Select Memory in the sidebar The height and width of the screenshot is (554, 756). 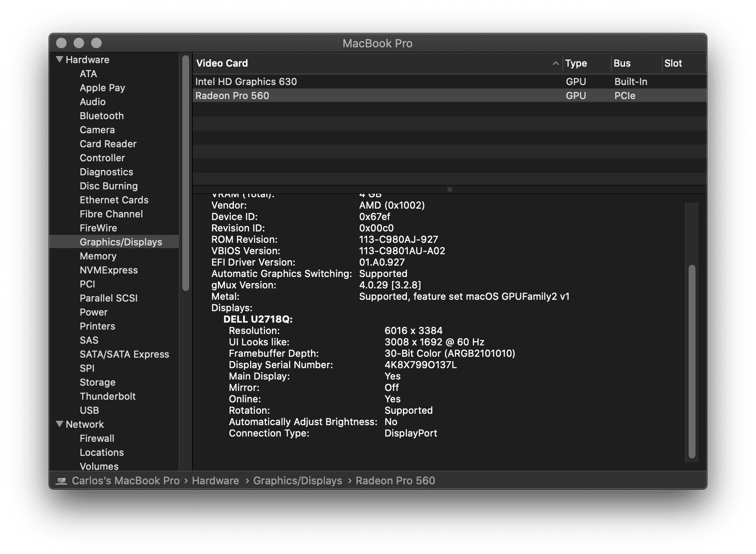pyautogui.click(x=98, y=256)
